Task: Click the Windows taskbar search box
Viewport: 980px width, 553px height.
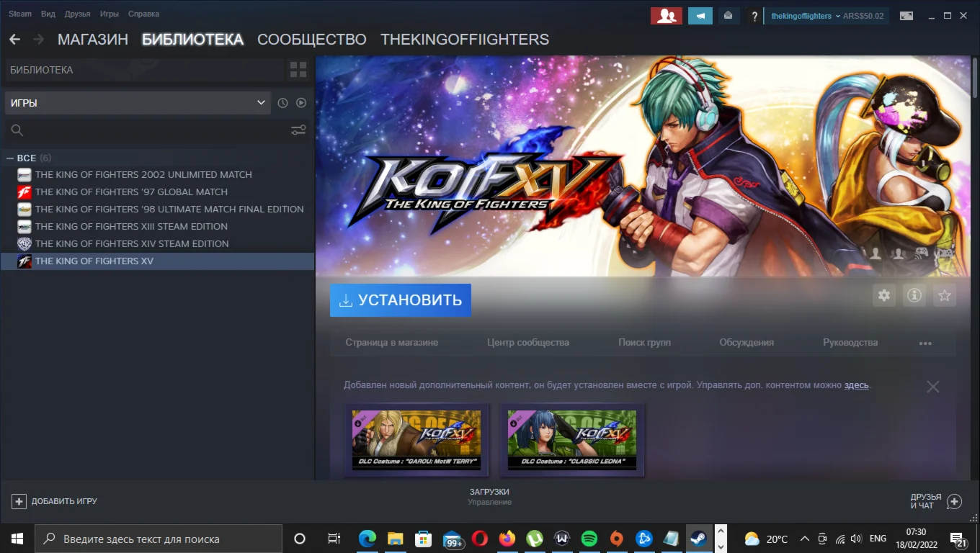Action: (158, 539)
